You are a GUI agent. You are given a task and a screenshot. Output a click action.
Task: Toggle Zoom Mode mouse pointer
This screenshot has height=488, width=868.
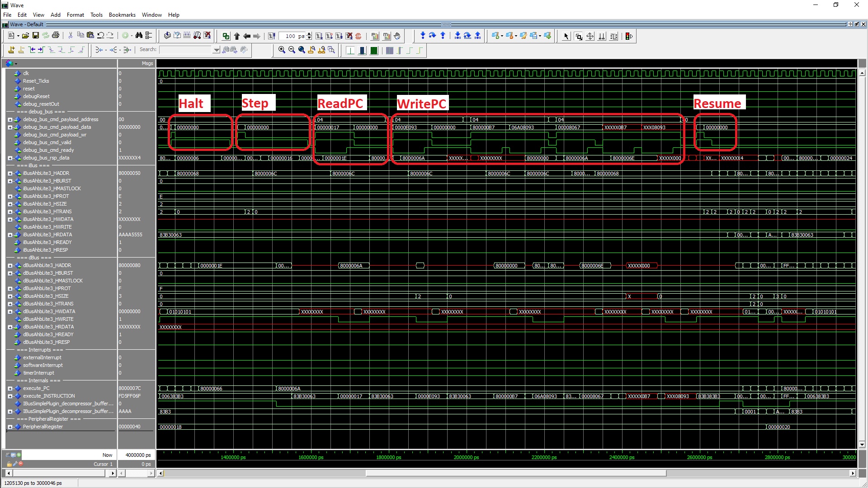(579, 36)
